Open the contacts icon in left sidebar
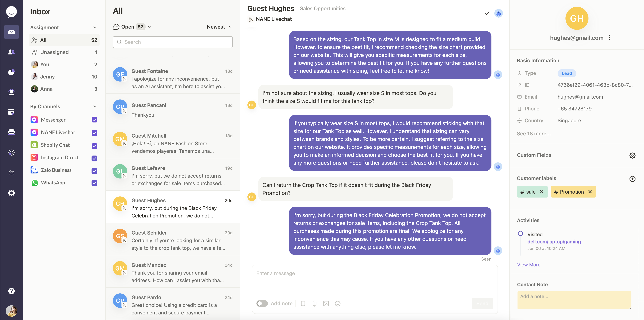Screen dimensions: 644x320 click(x=11, y=52)
